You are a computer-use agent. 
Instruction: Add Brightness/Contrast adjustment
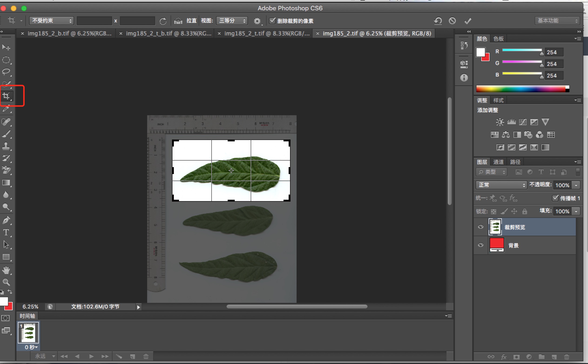pos(500,122)
